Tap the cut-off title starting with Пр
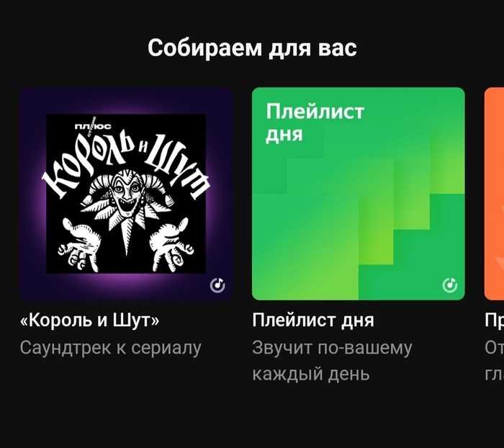The image size is (504, 448). (495, 321)
